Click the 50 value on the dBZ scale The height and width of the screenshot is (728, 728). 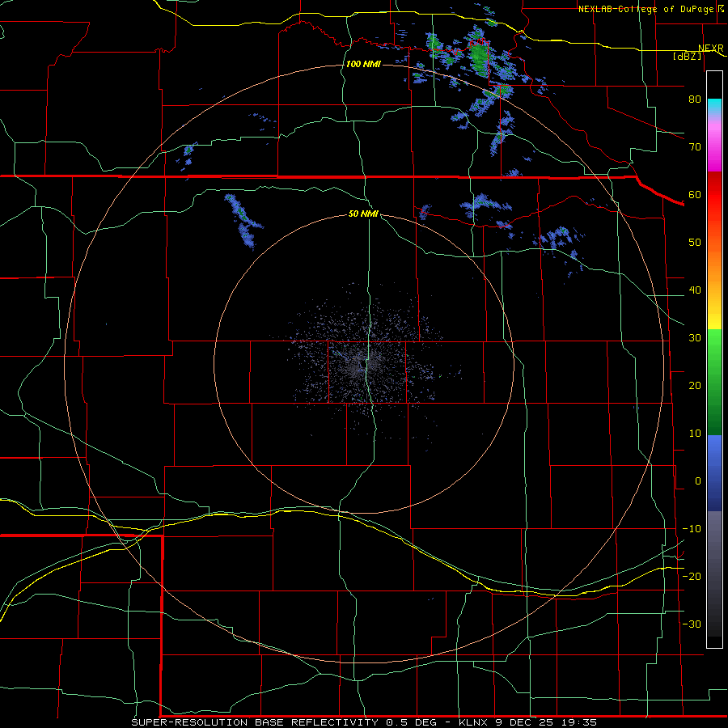tap(695, 243)
